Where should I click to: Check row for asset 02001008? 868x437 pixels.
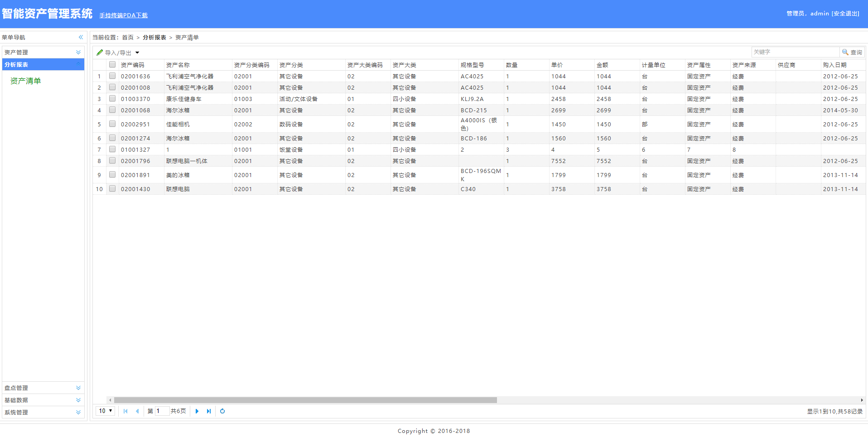[x=112, y=87]
